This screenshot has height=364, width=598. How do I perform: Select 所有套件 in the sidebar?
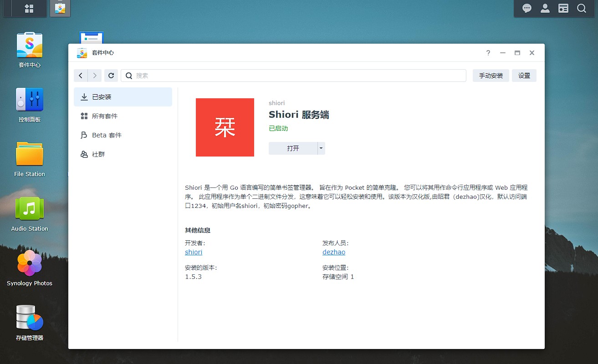pos(123,116)
